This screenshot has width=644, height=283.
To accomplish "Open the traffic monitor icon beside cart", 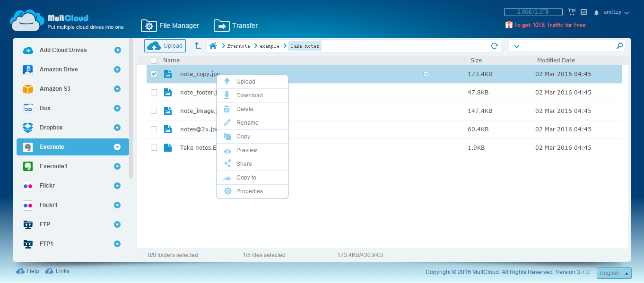I will point(584,12).
